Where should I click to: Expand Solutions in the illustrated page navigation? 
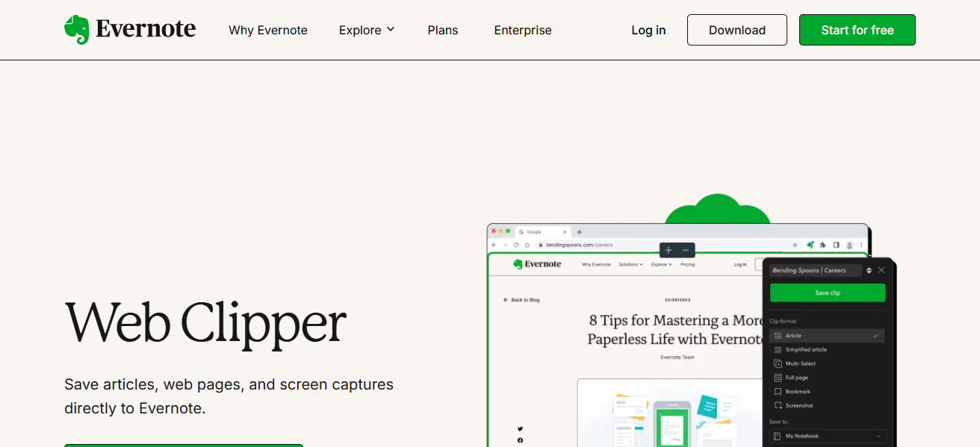(630, 264)
